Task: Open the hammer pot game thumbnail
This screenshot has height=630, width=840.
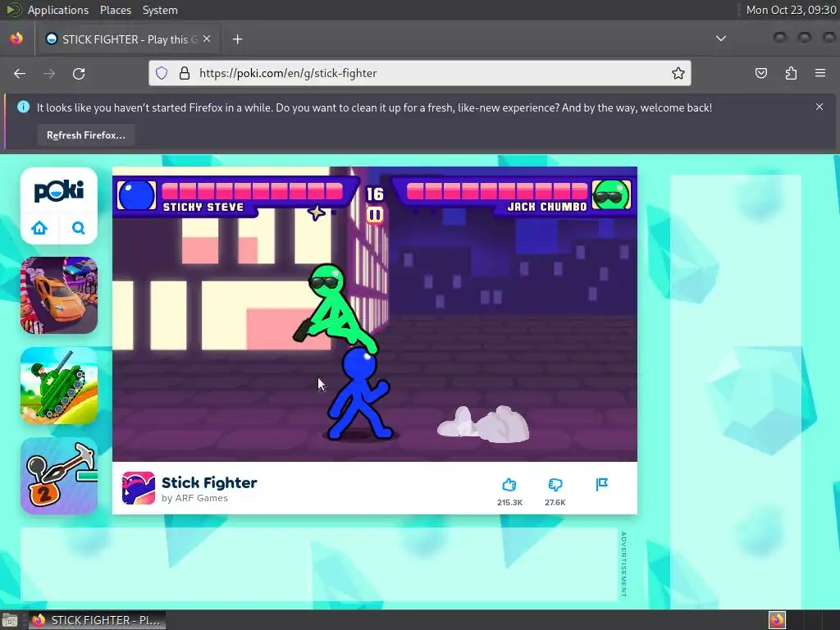Action: [x=59, y=476]
